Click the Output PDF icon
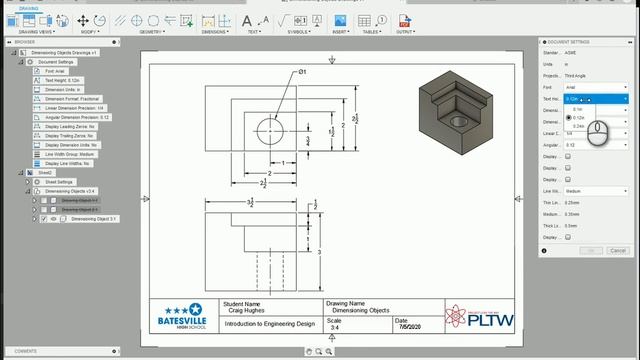 [x=404, y=20]
